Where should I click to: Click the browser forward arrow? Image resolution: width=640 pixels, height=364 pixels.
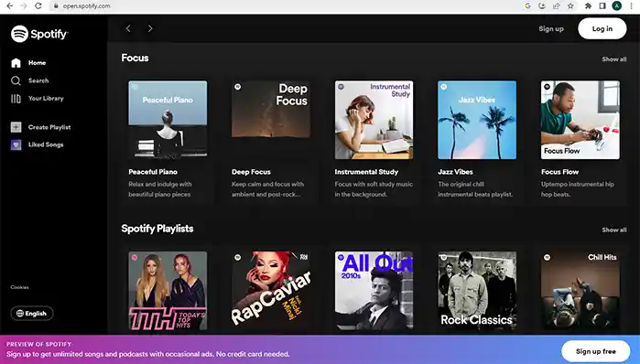(x=24, y=5)
